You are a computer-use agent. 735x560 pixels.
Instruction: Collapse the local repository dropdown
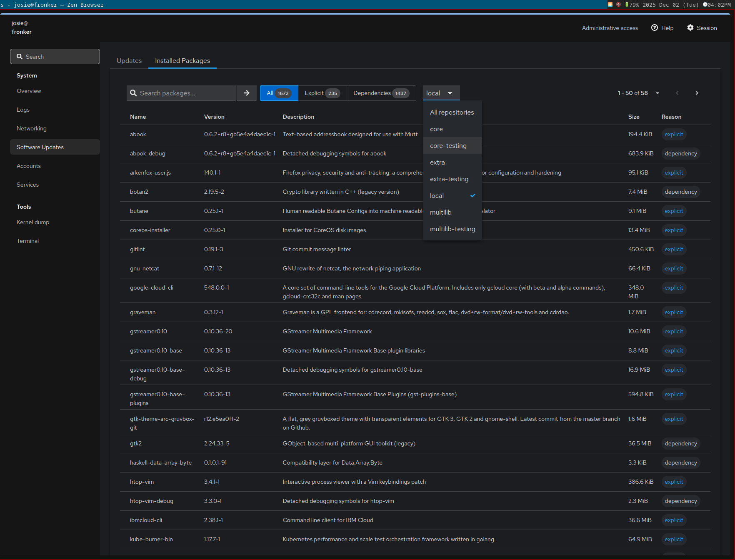[x=441, y=93]
